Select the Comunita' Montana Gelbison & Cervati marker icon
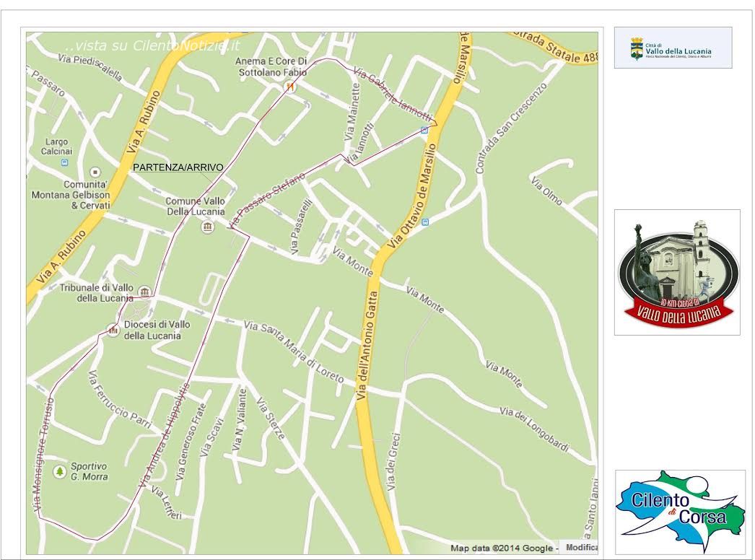The height and width of the screenshot is (560, 755). click(x=95, y=172)
